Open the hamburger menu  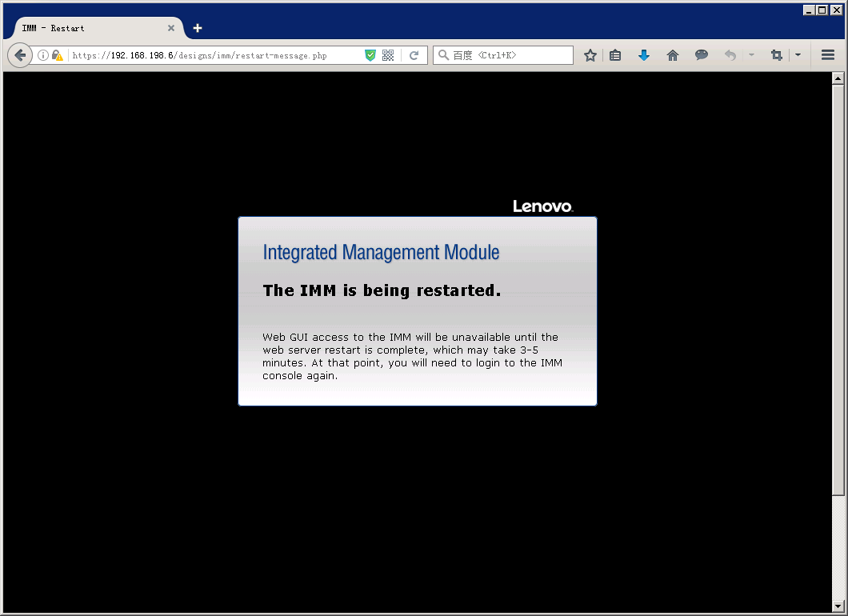[x=828, y=55]
